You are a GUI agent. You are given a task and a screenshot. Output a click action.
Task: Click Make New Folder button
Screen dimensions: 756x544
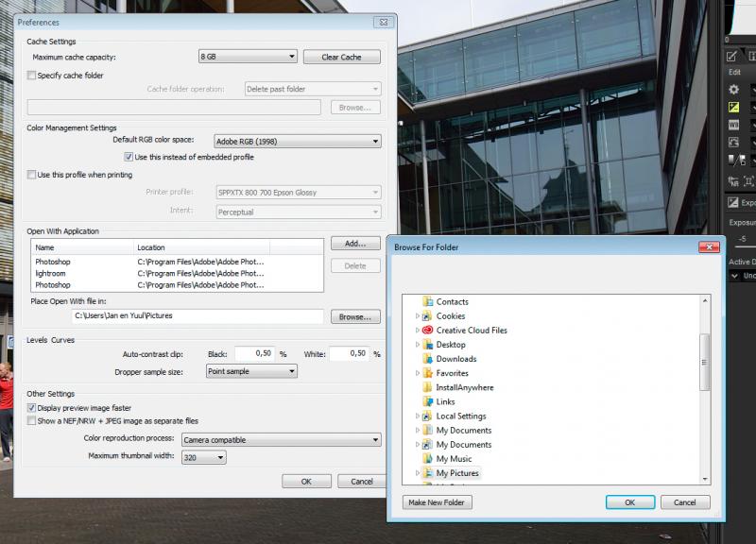(437, 502)
